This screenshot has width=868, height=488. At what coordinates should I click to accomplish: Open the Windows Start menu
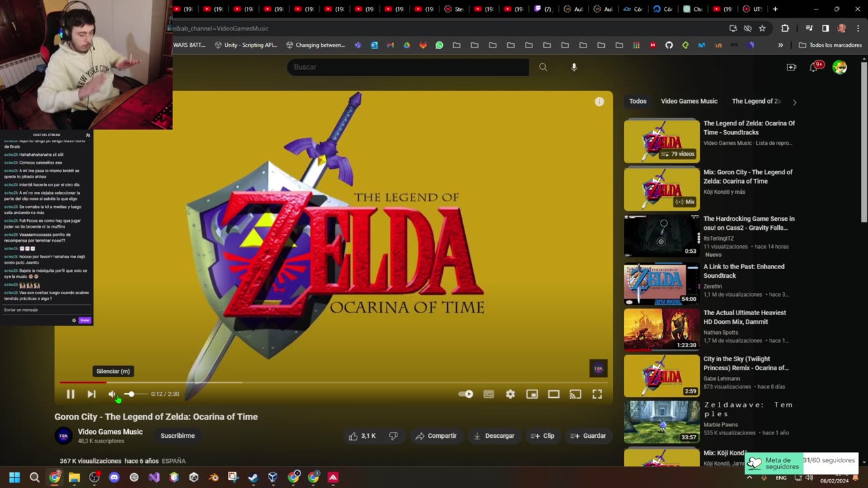[14, 477]
